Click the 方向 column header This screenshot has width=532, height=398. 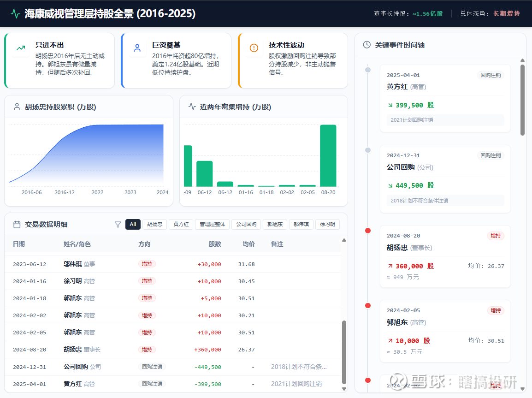tap(144, 244)
